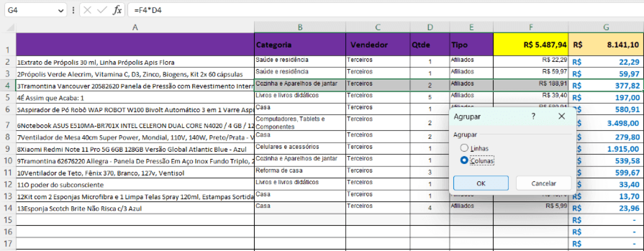The image size is (644, 251).
Task: Click the formula bar with =F4*D4
Action: point(377,10)
